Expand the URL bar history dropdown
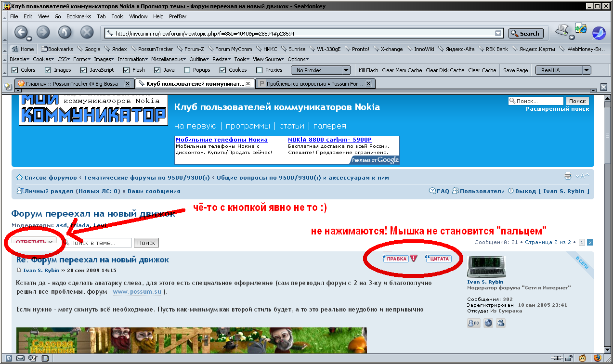 pos(498,34)
